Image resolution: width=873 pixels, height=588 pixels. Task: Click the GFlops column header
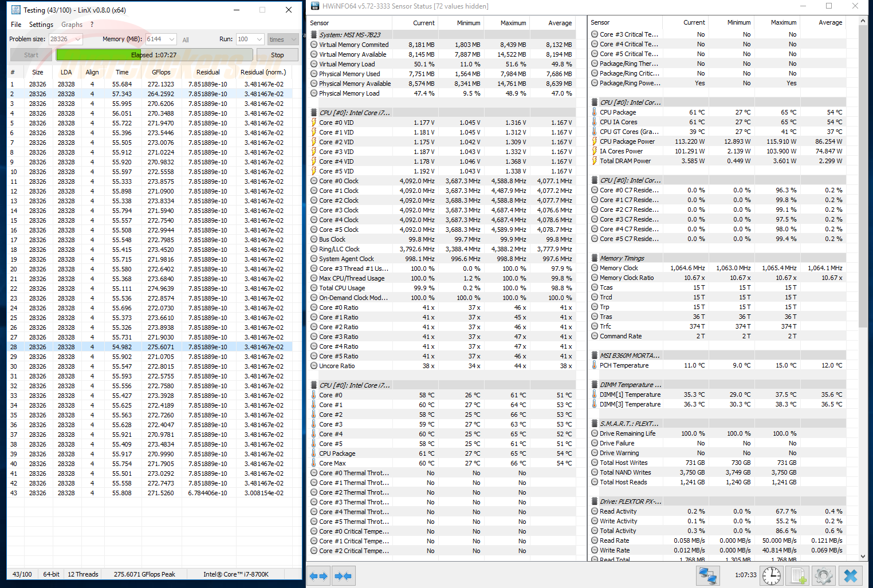(x=161, y=72)
